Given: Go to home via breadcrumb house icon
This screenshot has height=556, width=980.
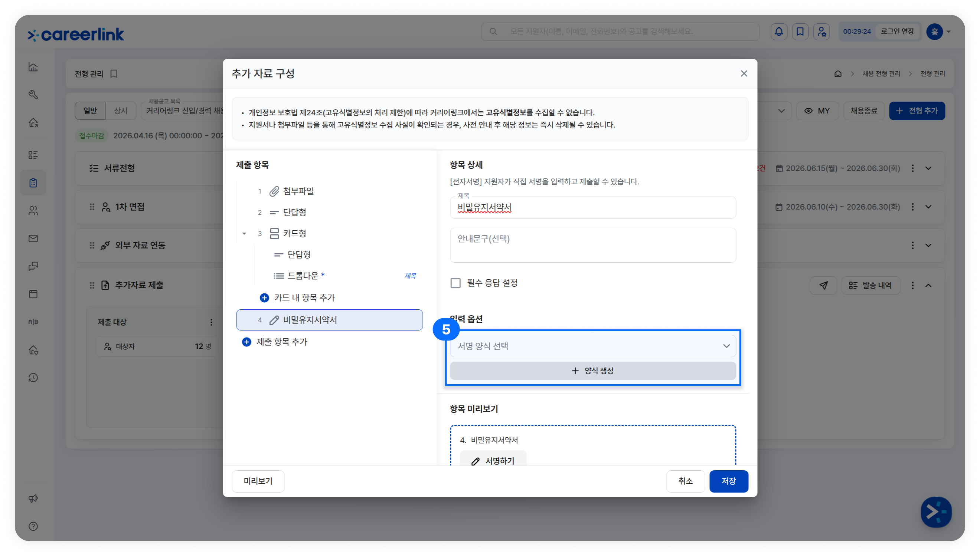Looking at the screenshot, I should 837,74.
